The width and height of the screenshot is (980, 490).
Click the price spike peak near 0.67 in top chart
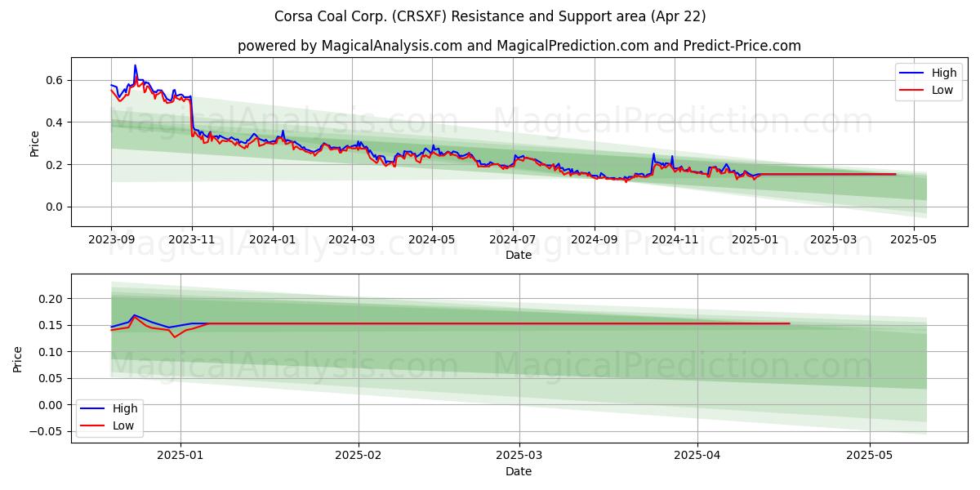coord(136,65)
